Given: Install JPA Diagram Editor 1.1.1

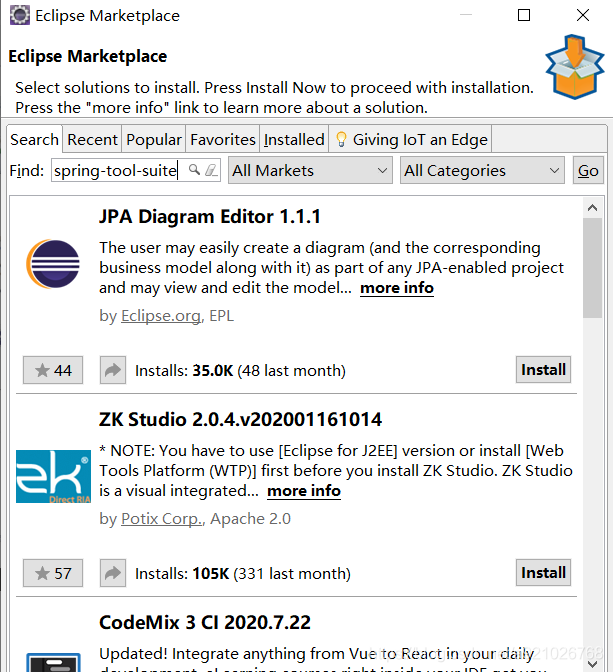Looking at the screenshot, I should point(543,369).
